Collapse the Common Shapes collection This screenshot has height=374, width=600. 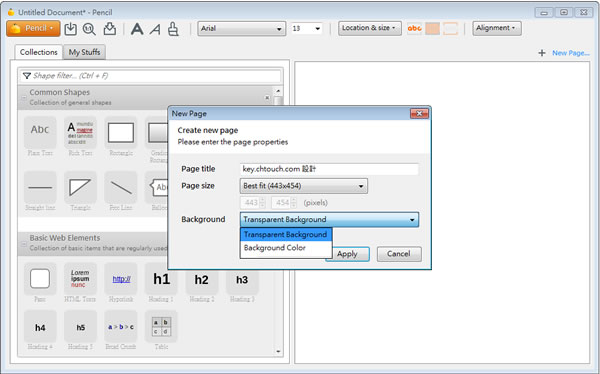tap(24, 97)
